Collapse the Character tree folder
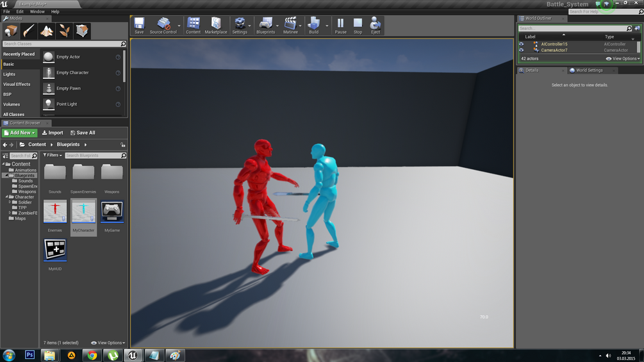The image size is (644, 362). tap(7, 197)
